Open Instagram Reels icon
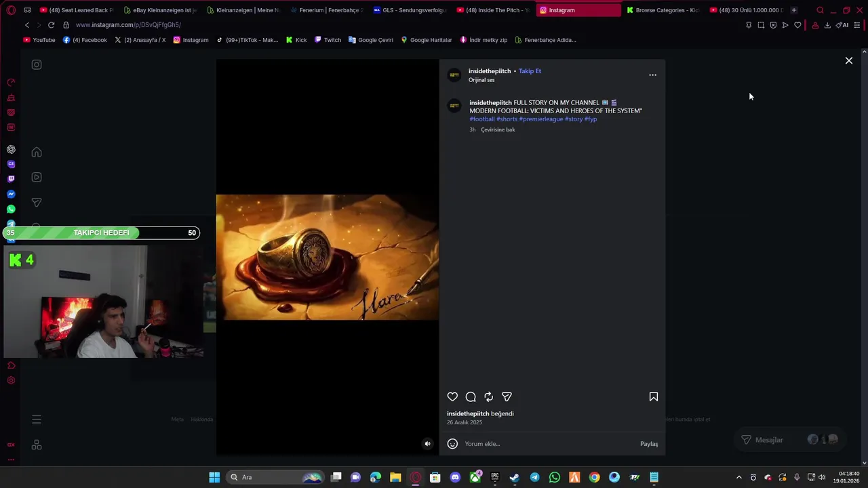 pyautogui.click(x=37, y=177)
